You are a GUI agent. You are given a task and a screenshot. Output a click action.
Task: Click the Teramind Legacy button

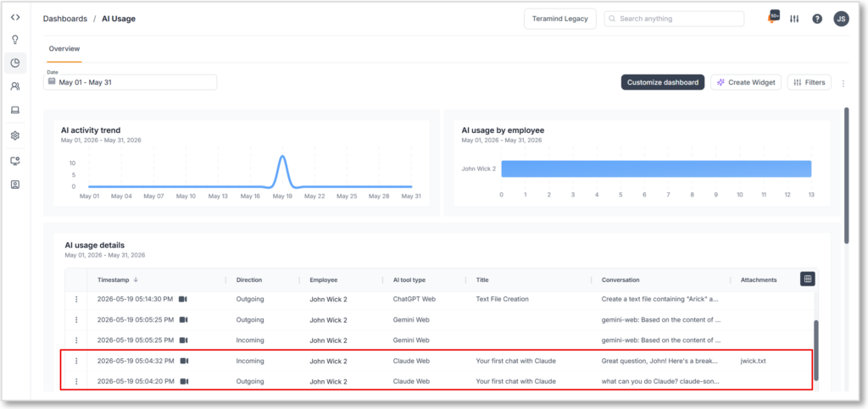click(x=559, y=19)
